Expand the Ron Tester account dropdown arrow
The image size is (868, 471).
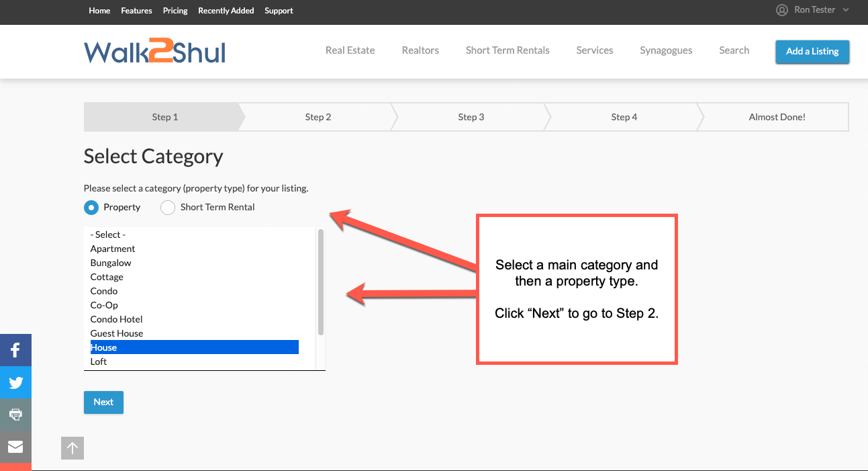click(x=846, y=10)
